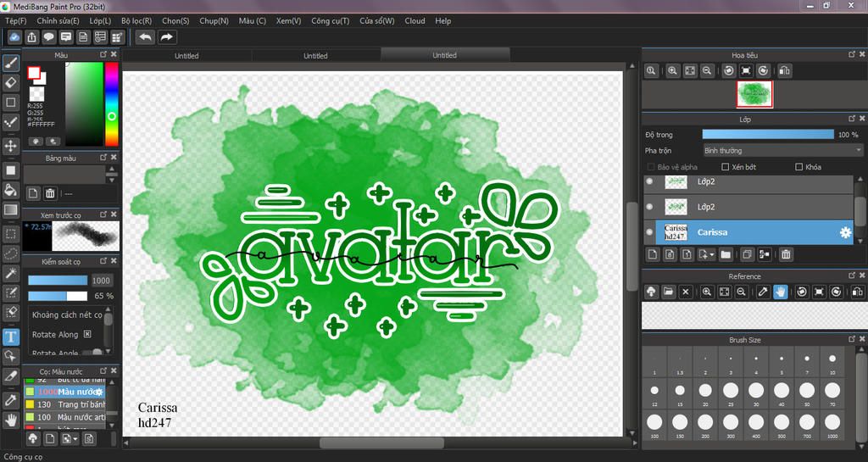
Task: Select the Select Pen tool
Action: [x=10, y=292]
